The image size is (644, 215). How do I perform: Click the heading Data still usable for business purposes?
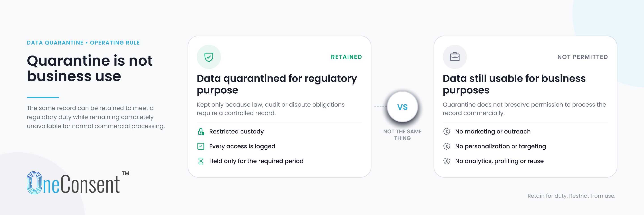pos(514,84)
